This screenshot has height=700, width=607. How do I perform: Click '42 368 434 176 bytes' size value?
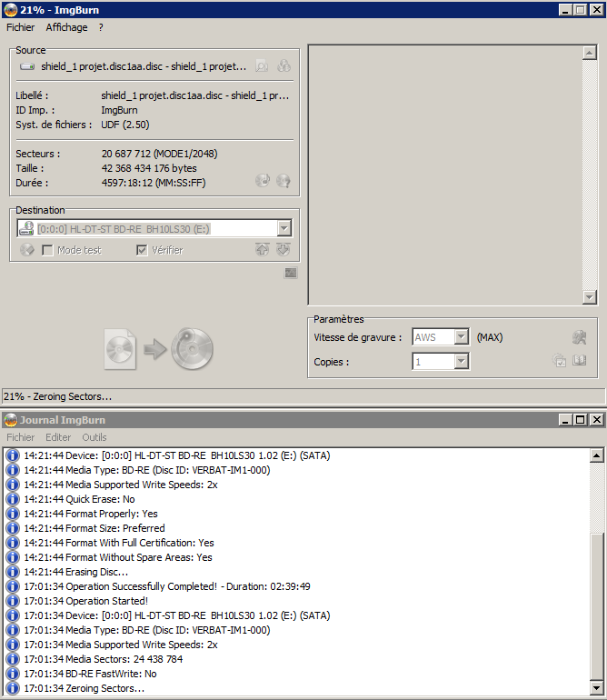pos(149,168)
